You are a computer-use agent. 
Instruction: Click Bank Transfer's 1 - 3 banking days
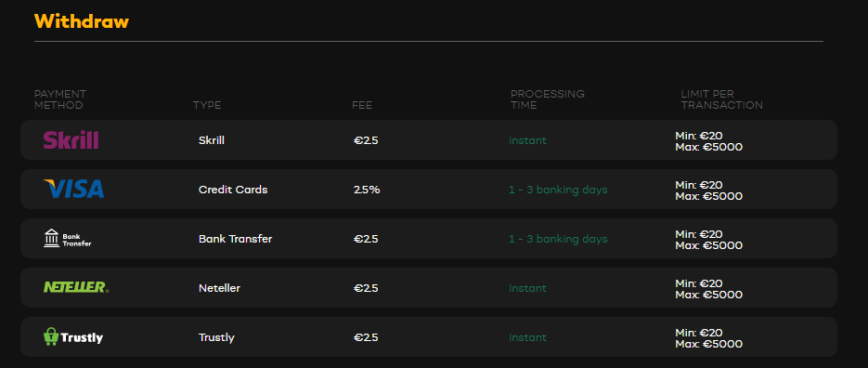coord(558,239)
